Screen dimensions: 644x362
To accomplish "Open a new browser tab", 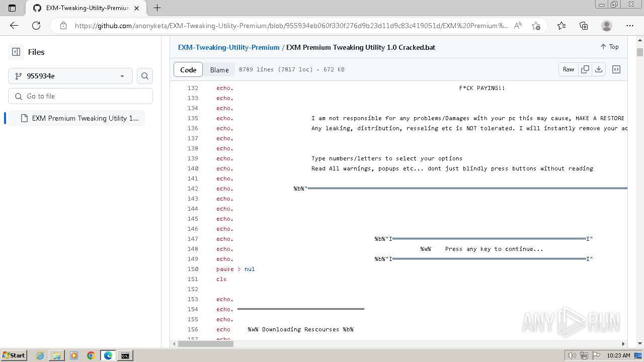I will point(157,8).
